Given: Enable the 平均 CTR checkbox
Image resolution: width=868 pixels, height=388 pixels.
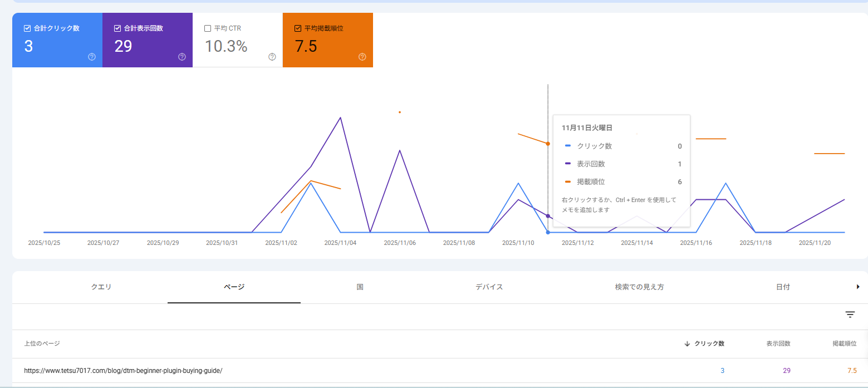Looking at the screenshot, I should click(208, 28).
